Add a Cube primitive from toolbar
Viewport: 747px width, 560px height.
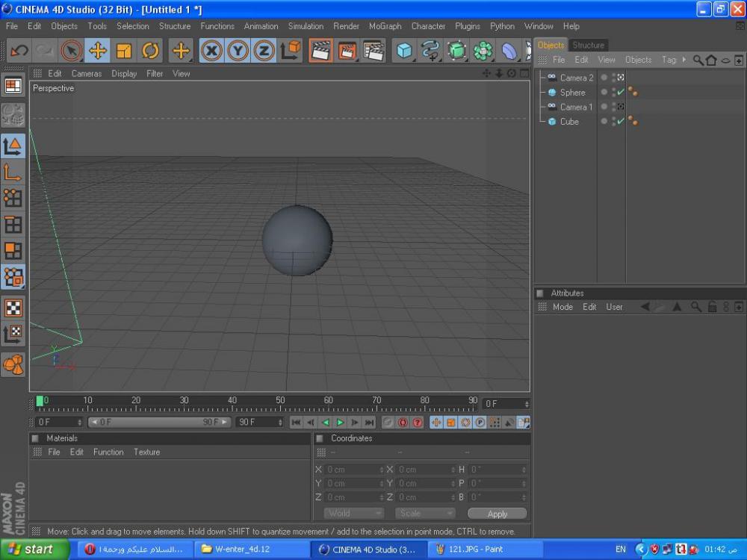click(404, 51)
